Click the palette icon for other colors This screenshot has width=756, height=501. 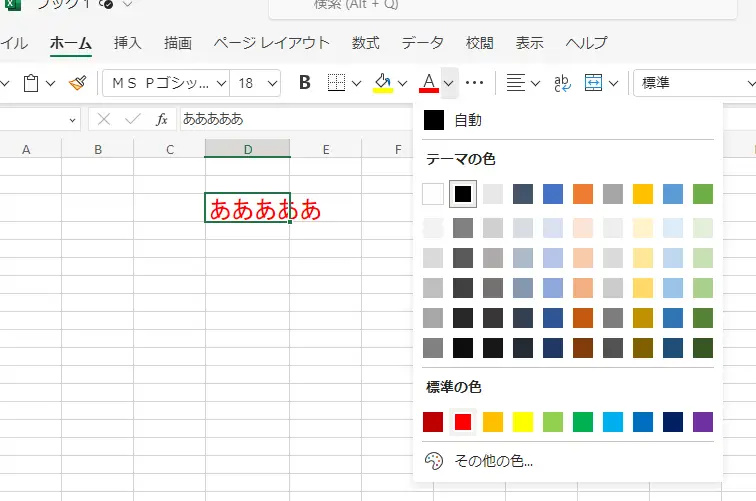click(433, 461)
